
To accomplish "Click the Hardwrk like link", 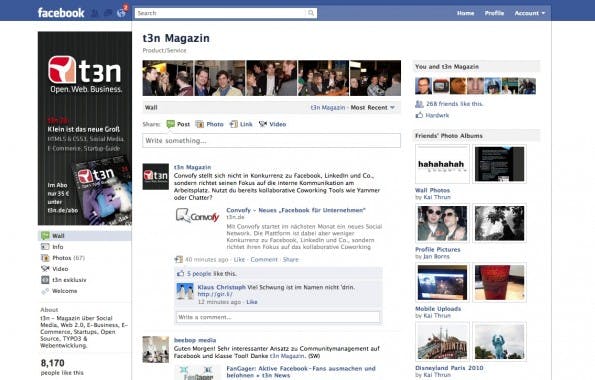I will click(x=437, y=115).
